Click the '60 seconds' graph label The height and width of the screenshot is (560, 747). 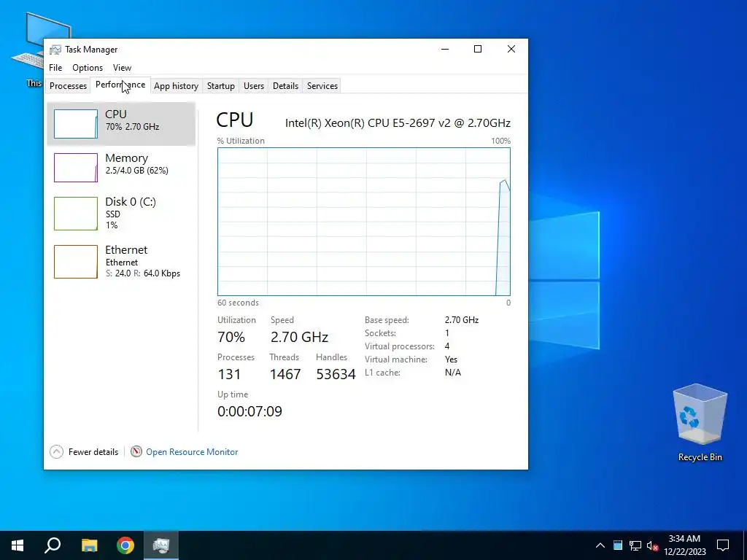[x=238, y=303]
